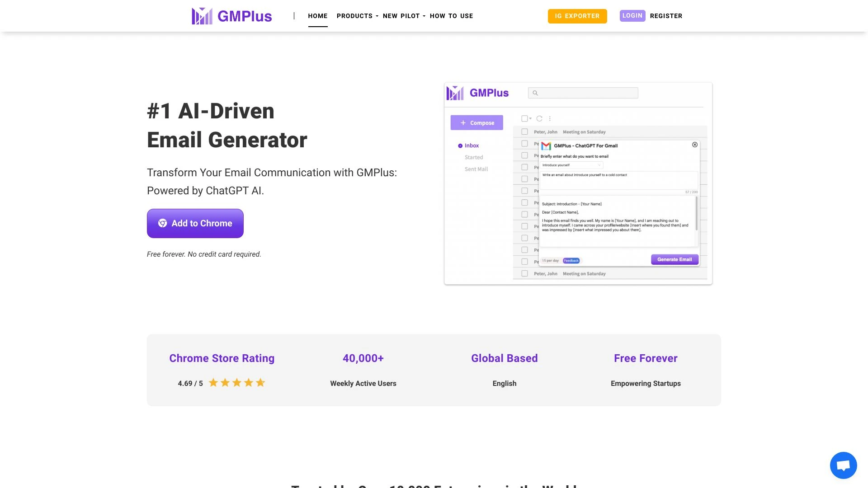Click the refresh icon above the email list

click(540, 118)
